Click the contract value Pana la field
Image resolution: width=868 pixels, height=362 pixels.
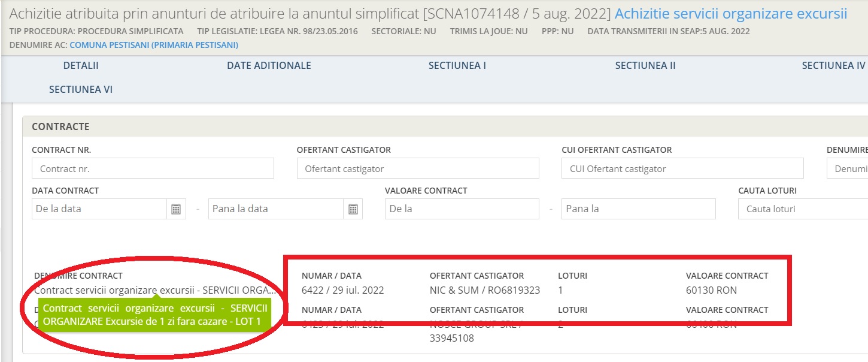tap(639, 209)
